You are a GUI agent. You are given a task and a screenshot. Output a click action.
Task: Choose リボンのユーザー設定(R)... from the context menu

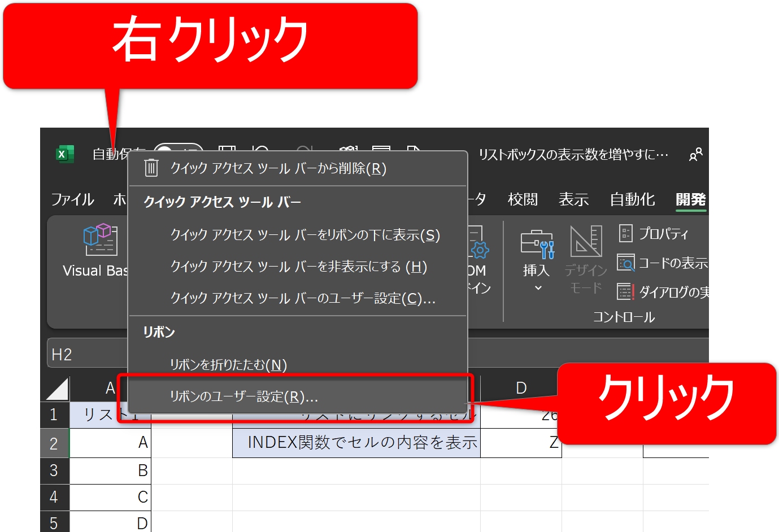click(x=244, y=396)
